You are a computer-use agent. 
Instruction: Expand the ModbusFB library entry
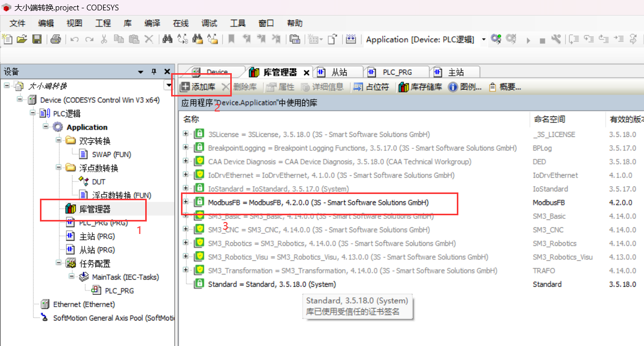pos(186,201)
